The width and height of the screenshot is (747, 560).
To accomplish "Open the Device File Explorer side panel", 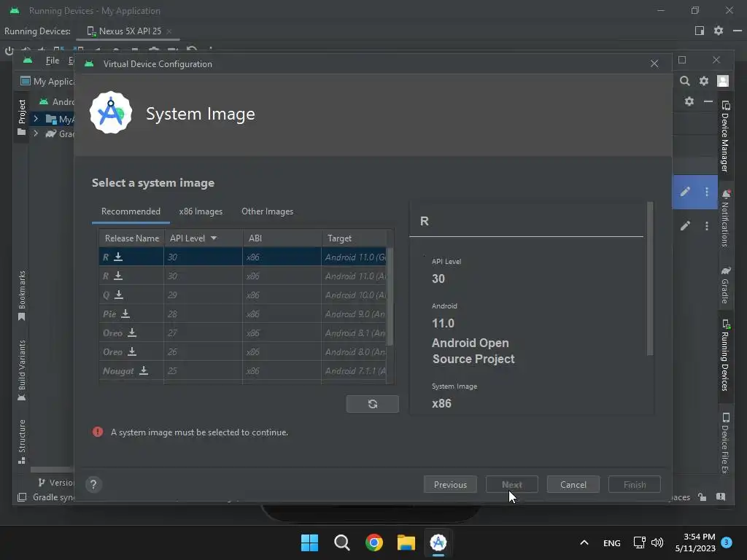I will point(725,443).
